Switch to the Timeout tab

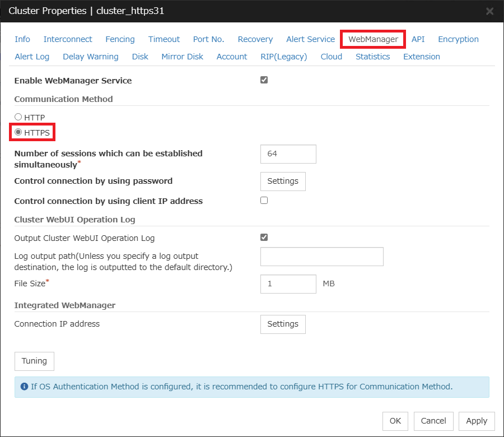point(164,39)
